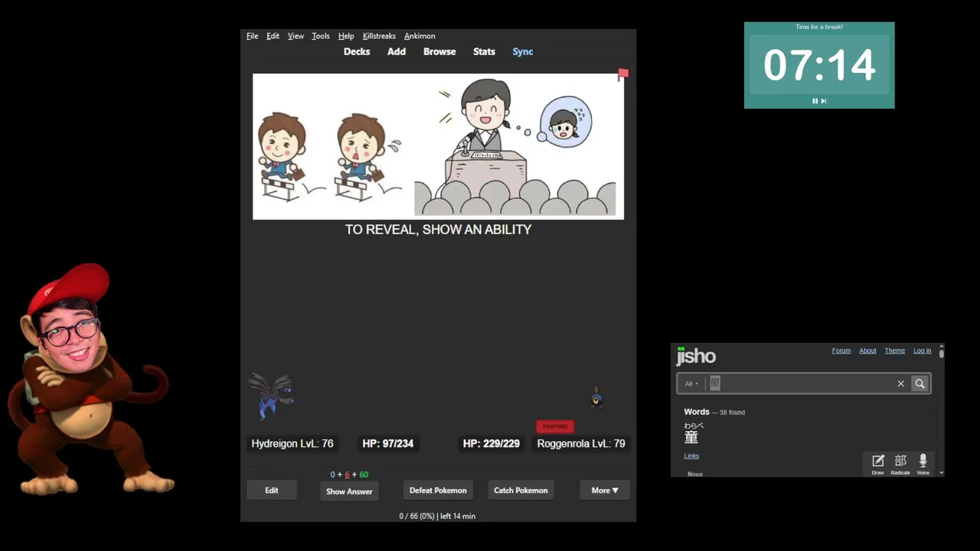Image resolution: width=980 pixels, height=551 pixels.
Task: Open Jisho About link
Action: tap(867, 350)
